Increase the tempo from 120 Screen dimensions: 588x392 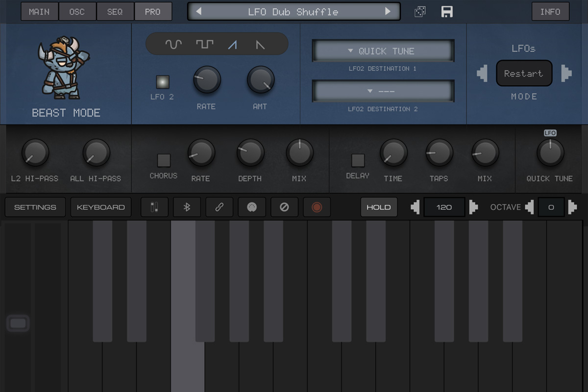pos(473,207)
